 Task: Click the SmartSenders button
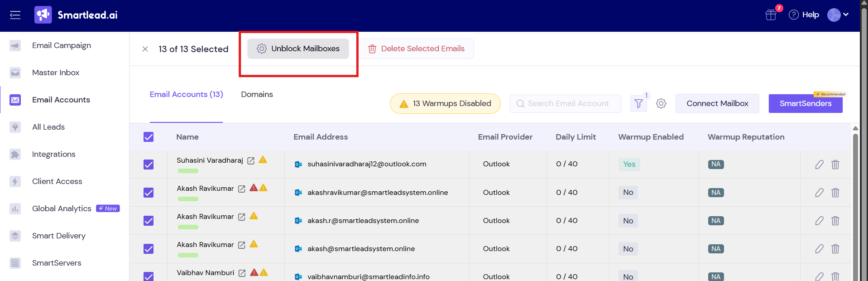tap(806, 103)
